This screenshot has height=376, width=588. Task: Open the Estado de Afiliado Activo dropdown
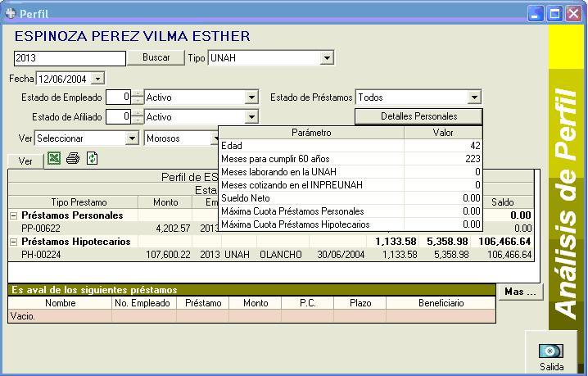[x=251, y=117]
